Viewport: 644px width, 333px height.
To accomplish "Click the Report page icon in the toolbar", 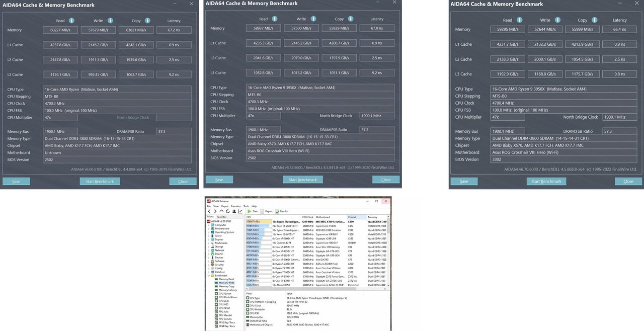I will pyautogui.click(x=262, y=211).
